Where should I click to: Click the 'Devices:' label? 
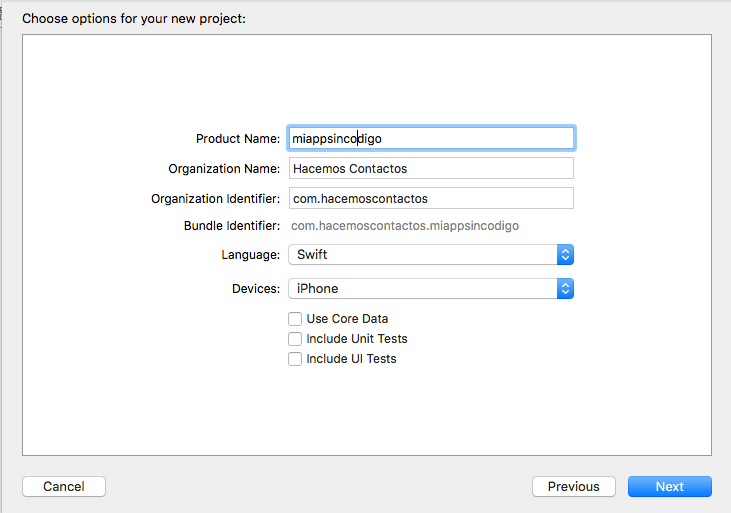[x=256, y=289]
